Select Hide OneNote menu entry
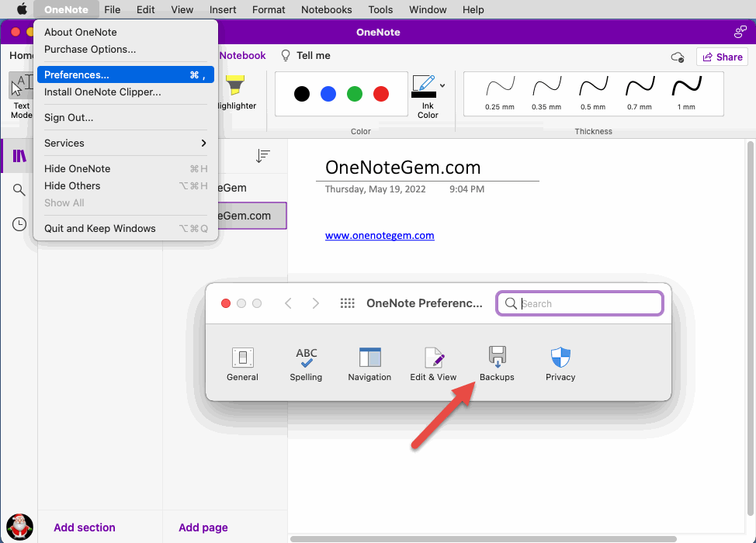This screenshot has width=756, height=543. pyautogui.click(x=126, y=168)
